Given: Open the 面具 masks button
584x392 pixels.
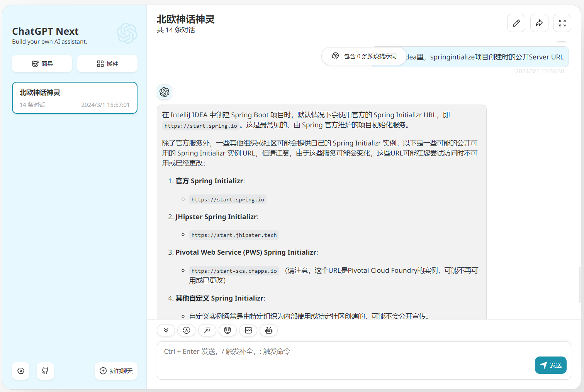Looking at the screenshot, I should (42, 64).
